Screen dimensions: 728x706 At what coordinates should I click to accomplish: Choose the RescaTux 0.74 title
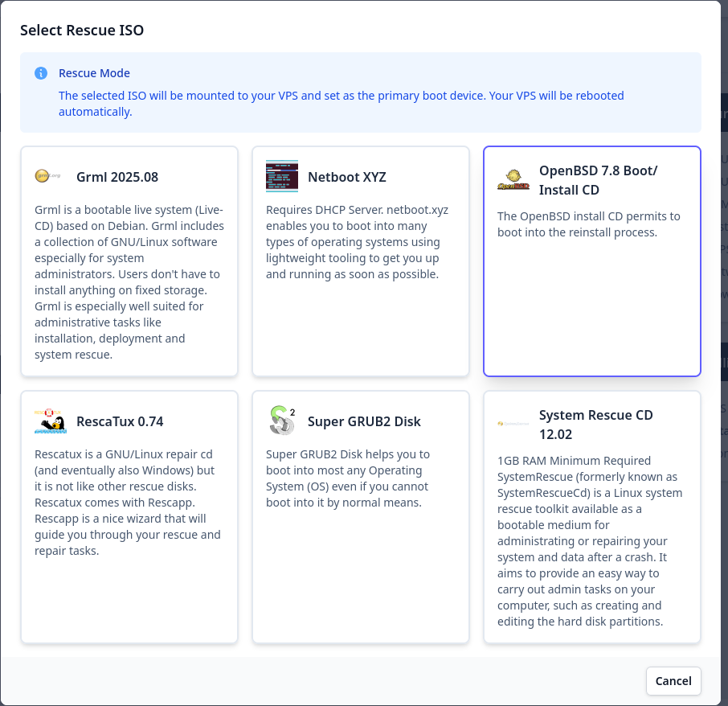click(x=120, y=421)
